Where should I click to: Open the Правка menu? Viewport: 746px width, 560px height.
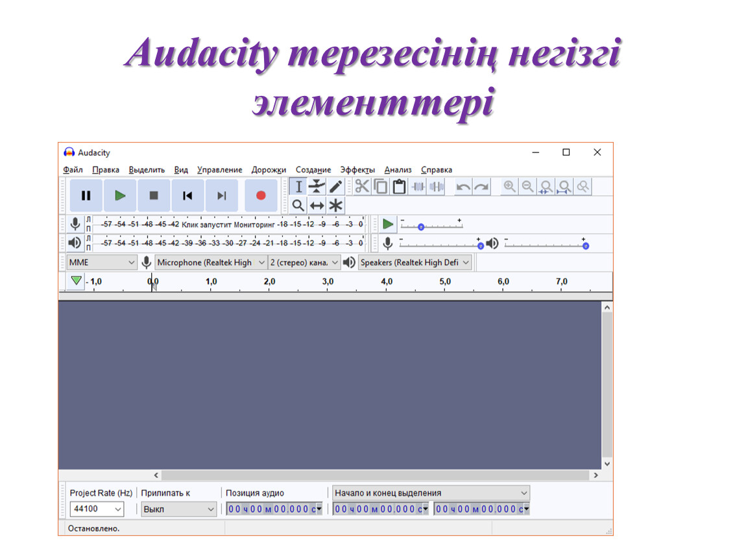coord(106,170)
